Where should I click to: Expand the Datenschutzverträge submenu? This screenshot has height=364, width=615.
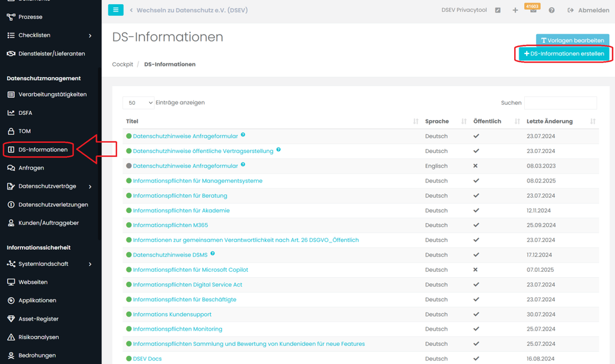pos(90,186)
